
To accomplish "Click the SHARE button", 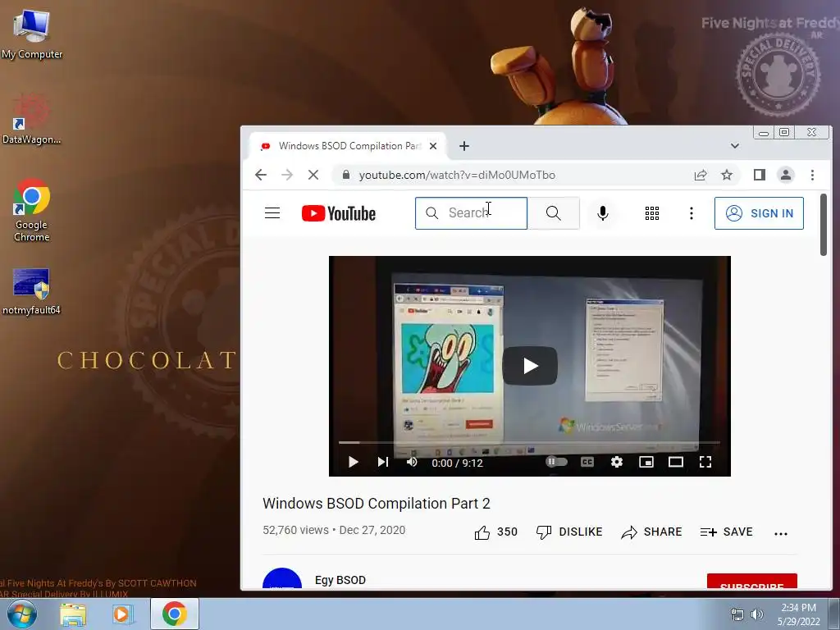I will pyautogui.click(x=651, y=532).
